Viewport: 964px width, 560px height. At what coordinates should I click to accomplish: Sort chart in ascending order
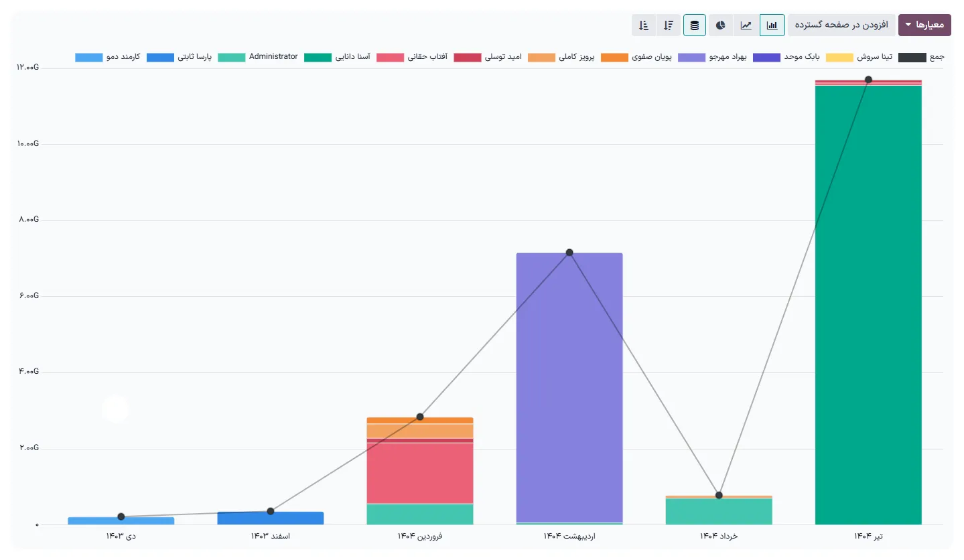(644, 25)
